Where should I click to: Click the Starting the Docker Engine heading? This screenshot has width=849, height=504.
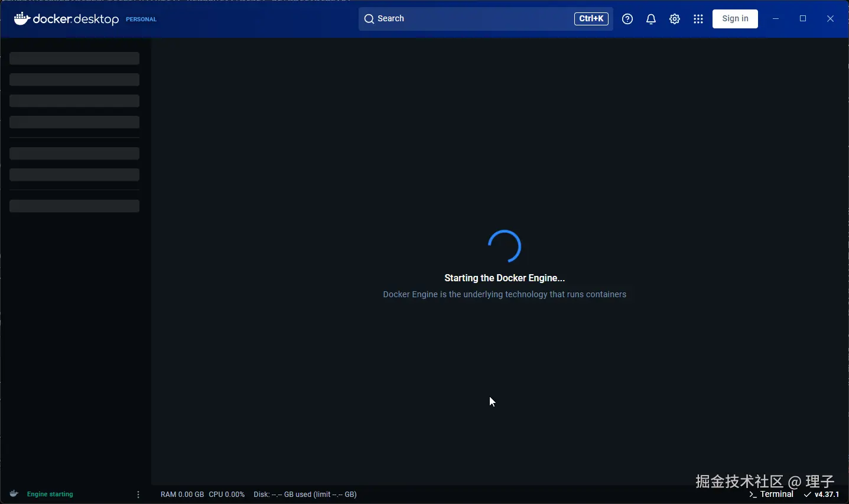pos(505,278)
